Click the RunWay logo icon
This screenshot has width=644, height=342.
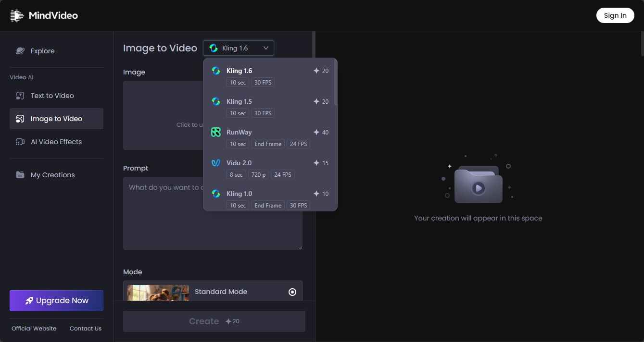(216, 132)
